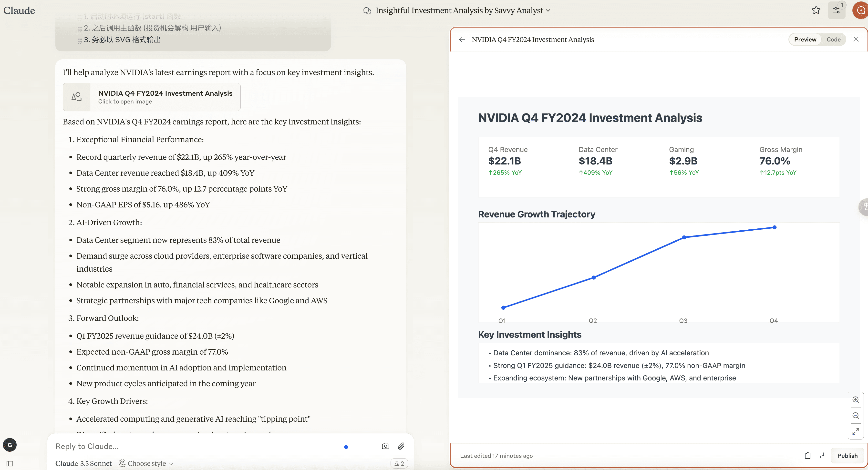Publish the artifact
This screenshot has height=470, width=868.
point(847,456)
